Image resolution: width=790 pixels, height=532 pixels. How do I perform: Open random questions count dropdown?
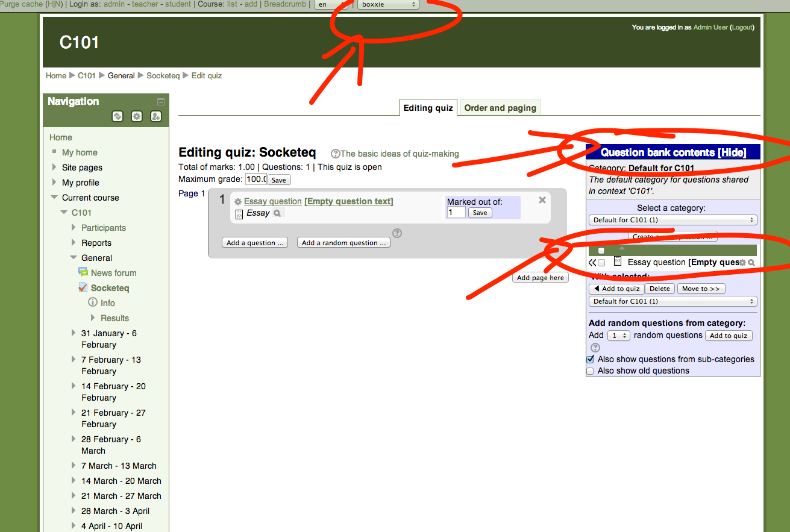point(618,336)
